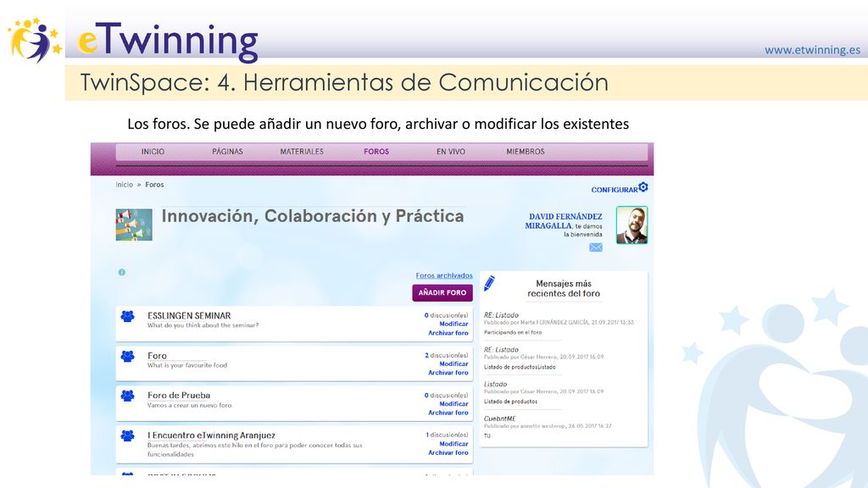Open RE: Listado posted 20.09.2017 16:09

502,350
